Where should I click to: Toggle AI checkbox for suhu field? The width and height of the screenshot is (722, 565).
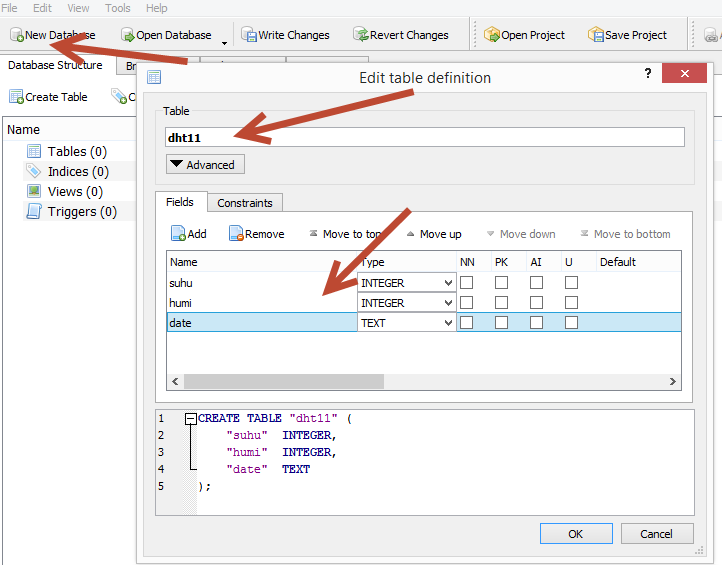[x=536, y=282]
